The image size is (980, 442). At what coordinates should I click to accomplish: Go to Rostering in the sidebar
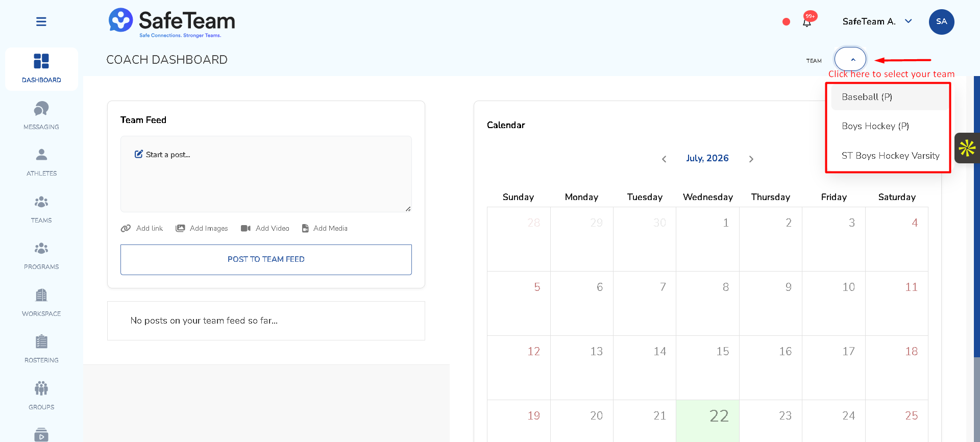click(41, 349)
